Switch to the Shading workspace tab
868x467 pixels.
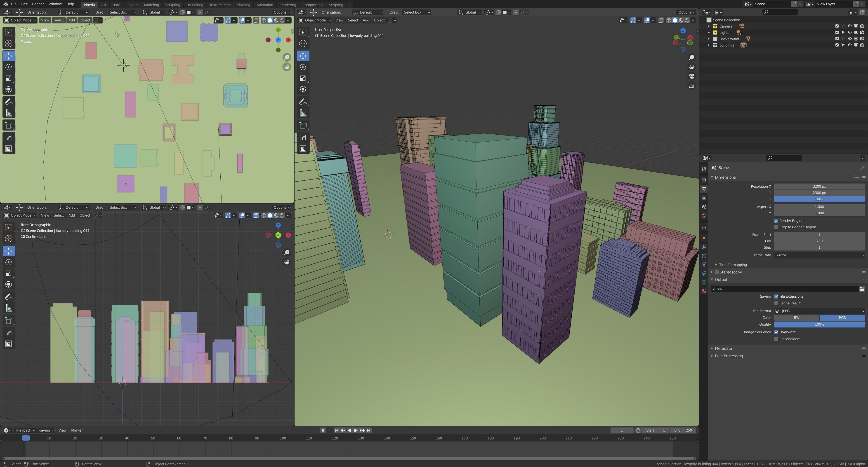tap(243, 5)
